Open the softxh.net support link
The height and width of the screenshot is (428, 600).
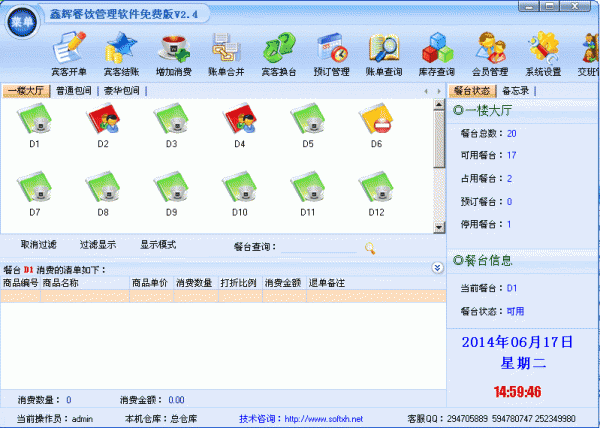323,419
